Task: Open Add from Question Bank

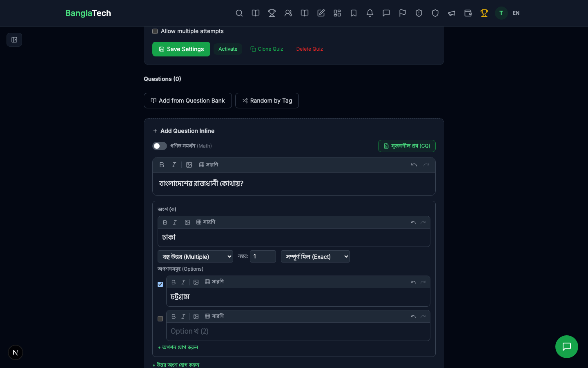Action: (188, 101)
